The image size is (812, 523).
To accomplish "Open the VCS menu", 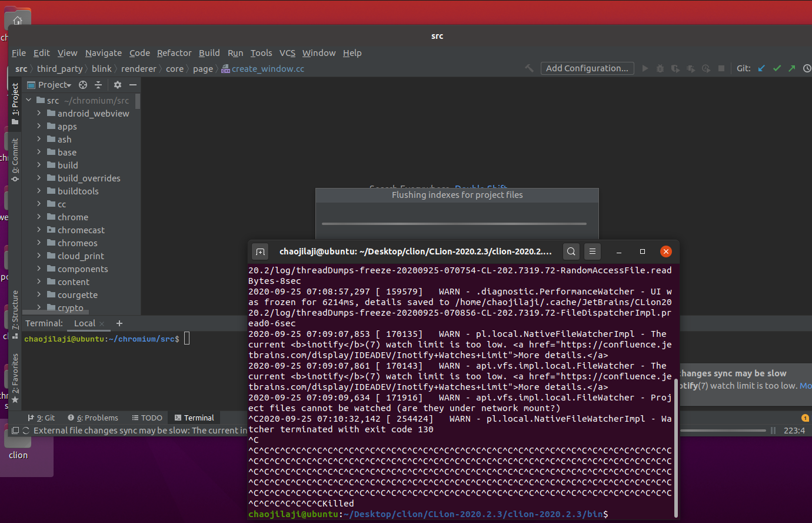I will coord(287,53).
